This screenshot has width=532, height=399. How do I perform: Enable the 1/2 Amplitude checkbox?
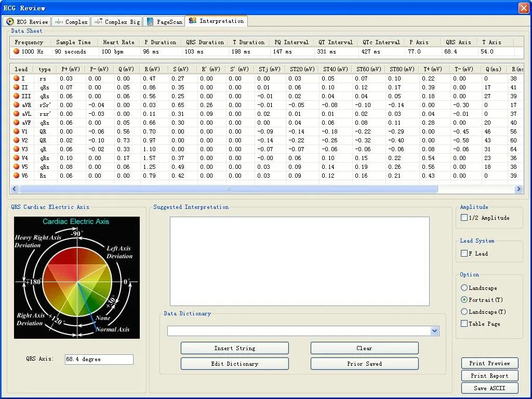pos(464,218)
